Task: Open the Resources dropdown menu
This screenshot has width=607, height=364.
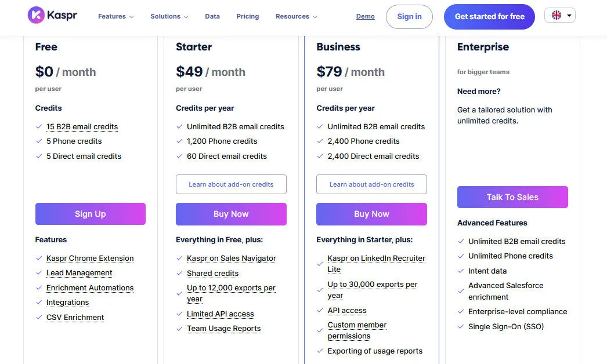Action: [296, 17]
